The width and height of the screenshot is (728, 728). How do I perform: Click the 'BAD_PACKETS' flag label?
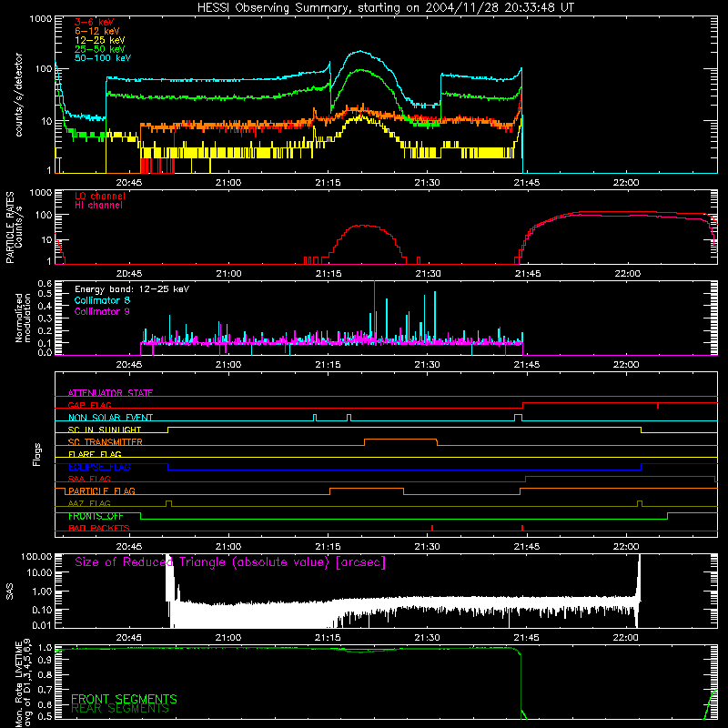click(98, 528)
